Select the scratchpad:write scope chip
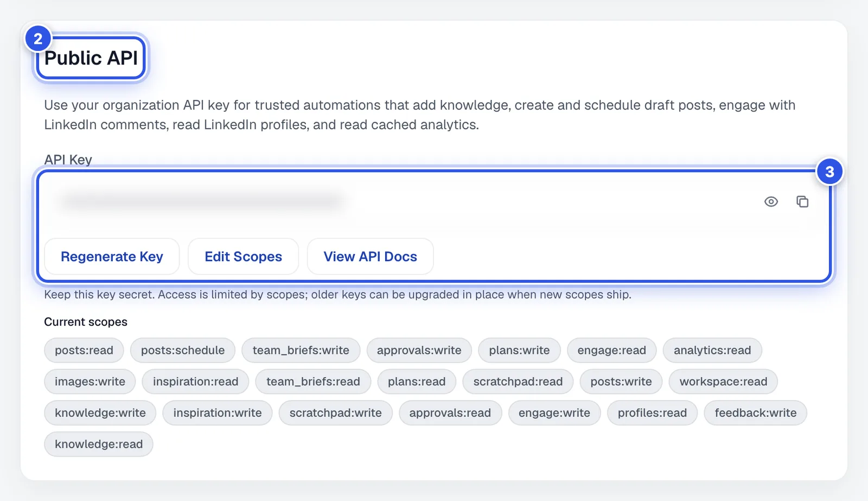The image size is (868, 501). pos(335,413)
